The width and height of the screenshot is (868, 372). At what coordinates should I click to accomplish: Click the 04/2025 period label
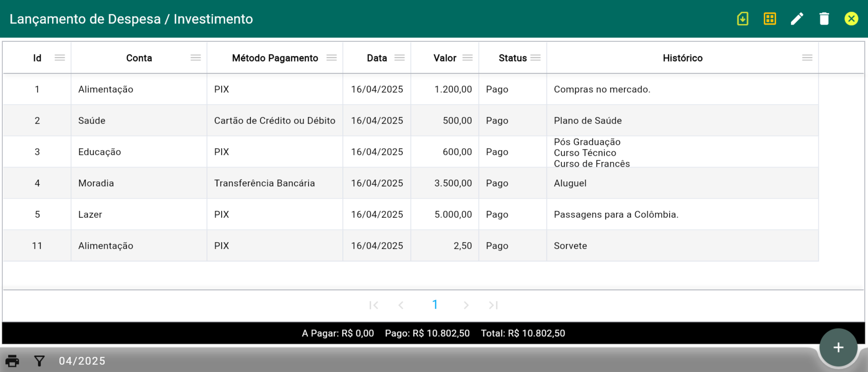(82, 361)
